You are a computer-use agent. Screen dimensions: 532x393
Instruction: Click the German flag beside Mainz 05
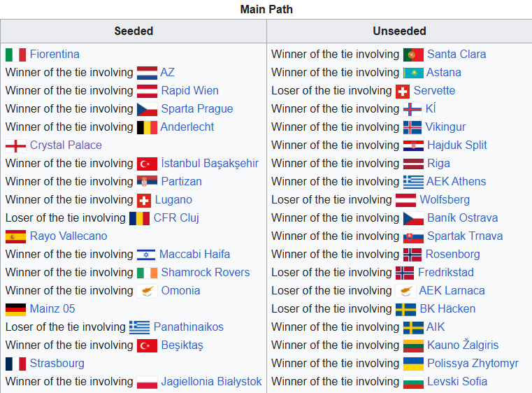click(15, 309)
